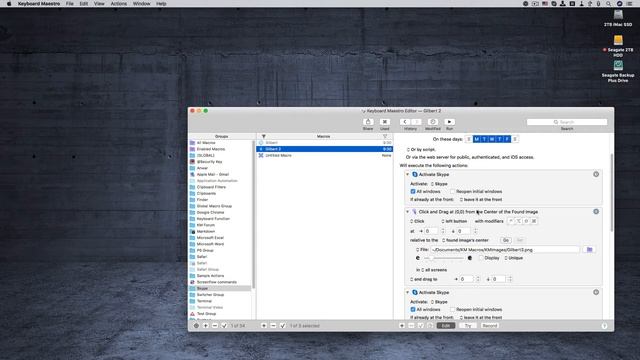The width and height of the screenshot is (640, 360).
Task: Open Spotlight search in menu bar
Action: (x=608, y=4)
